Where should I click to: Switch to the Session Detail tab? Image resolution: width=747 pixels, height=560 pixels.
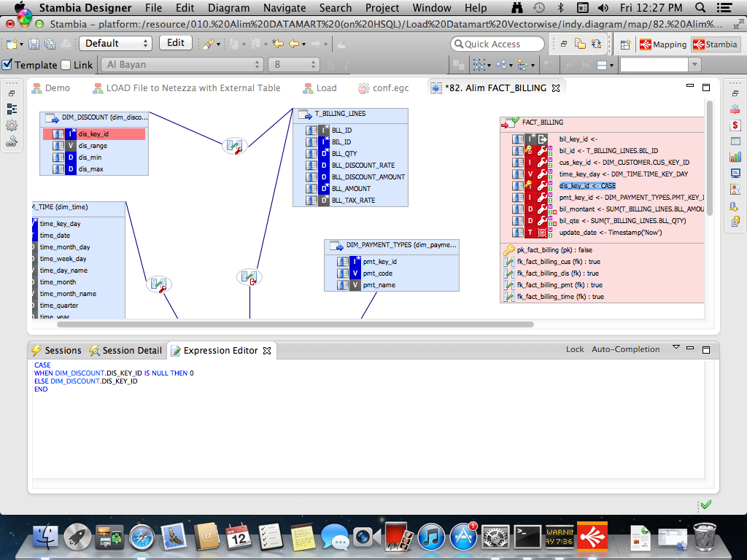125,351
